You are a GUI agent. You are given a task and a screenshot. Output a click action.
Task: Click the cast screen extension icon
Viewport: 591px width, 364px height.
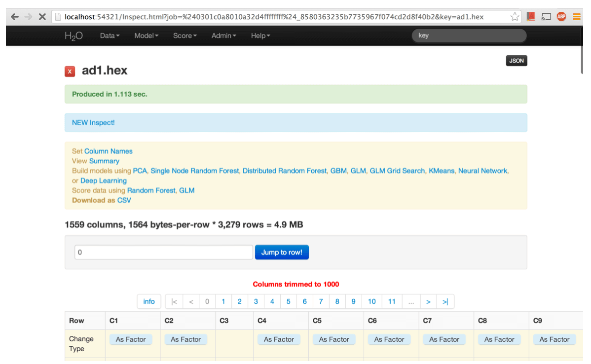tap(546, 17)
